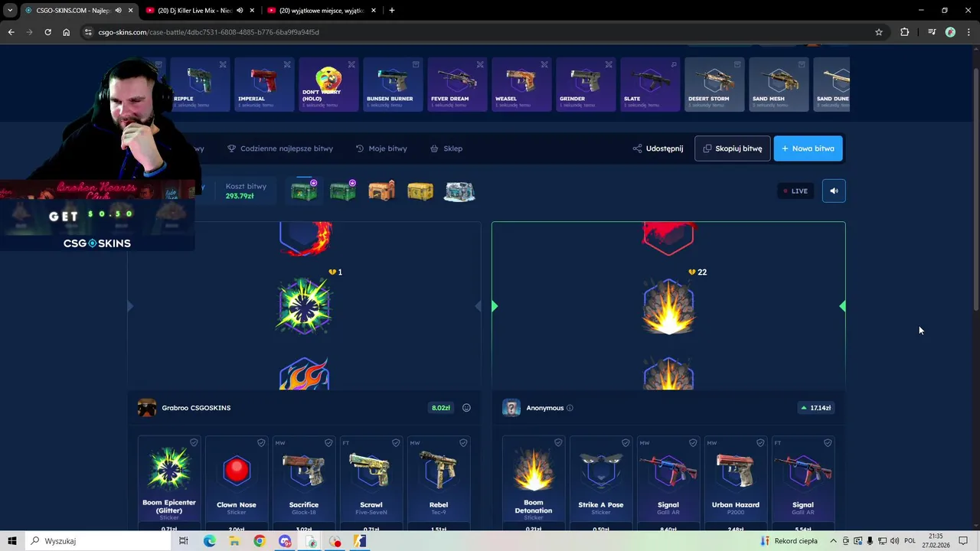The image size is (980, 551).
Task: Open the Rebel Tec-9 item
Action: click(439, 482)
